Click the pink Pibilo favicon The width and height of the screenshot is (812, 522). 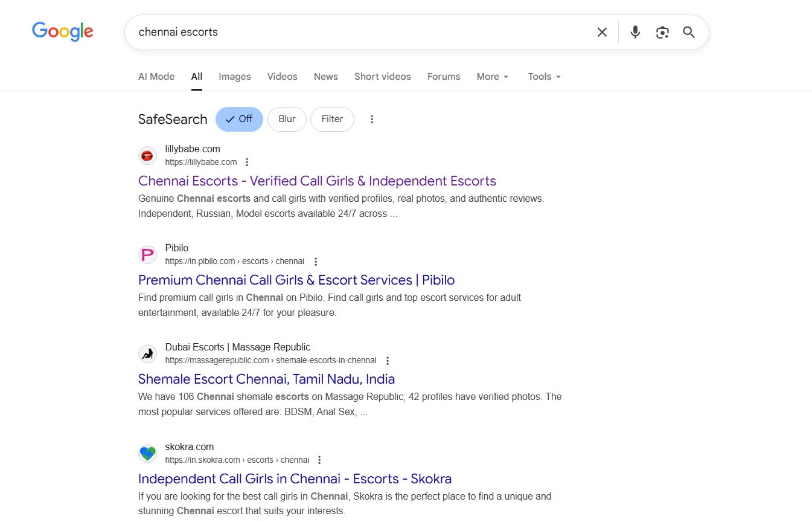(x=147, y=254)
